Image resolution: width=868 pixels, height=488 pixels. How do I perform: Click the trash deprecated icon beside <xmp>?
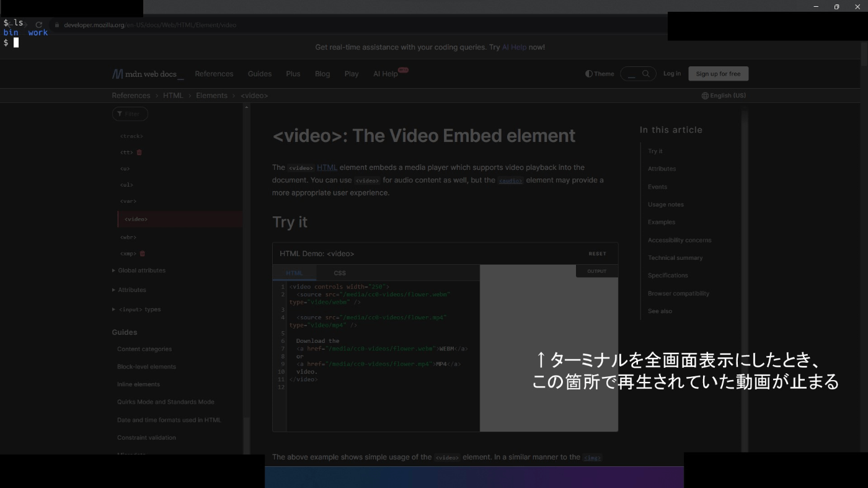tap(143, 254)
